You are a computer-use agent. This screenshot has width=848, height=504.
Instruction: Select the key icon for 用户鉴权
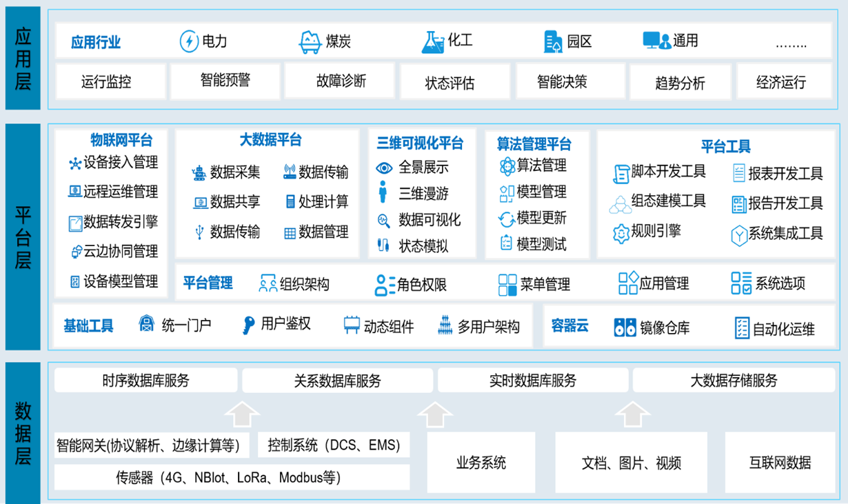[248, 325]
